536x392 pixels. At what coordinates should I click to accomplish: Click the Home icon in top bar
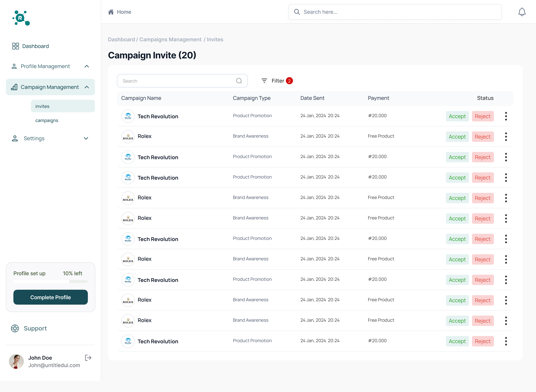point(111,12)
